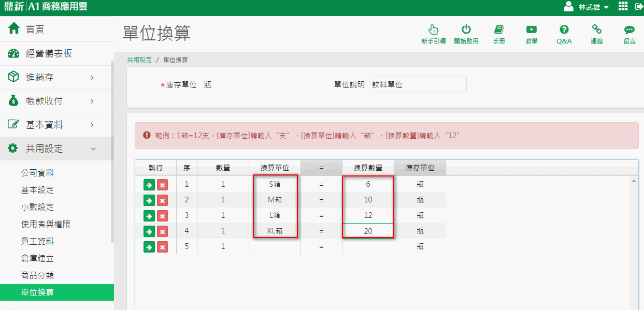Viewport: 644px width, 310px height.
Task: Select 單位換算 in sidebar
Action: pos(57,292)
